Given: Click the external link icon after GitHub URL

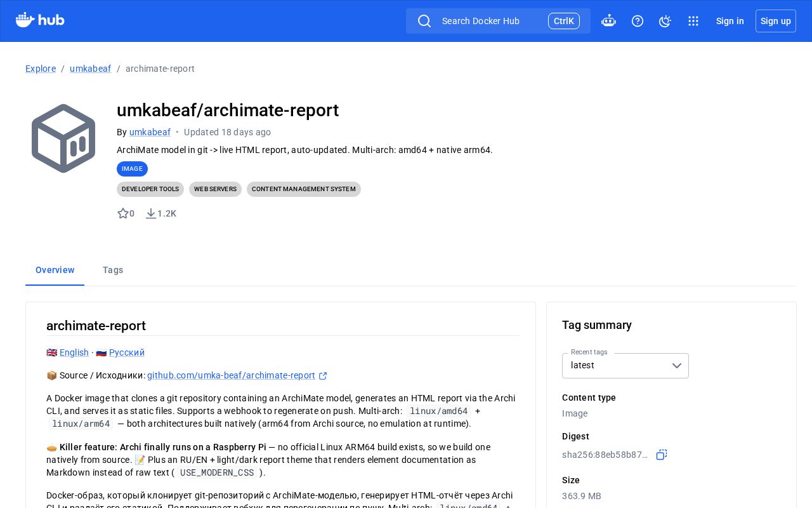Looking at the screenshot, I should [x=323, y=376].
